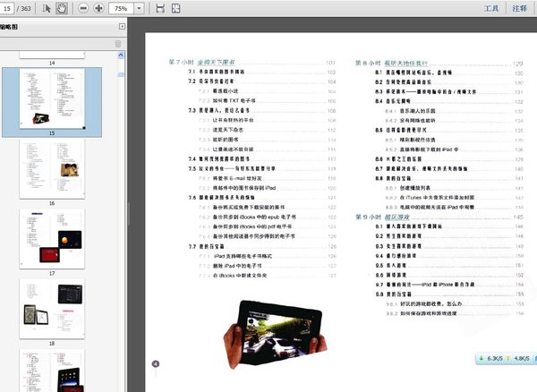Screen dimensions: 537x392
Task: Open the 工具 tools pane
Action: [x=491, y=8]
